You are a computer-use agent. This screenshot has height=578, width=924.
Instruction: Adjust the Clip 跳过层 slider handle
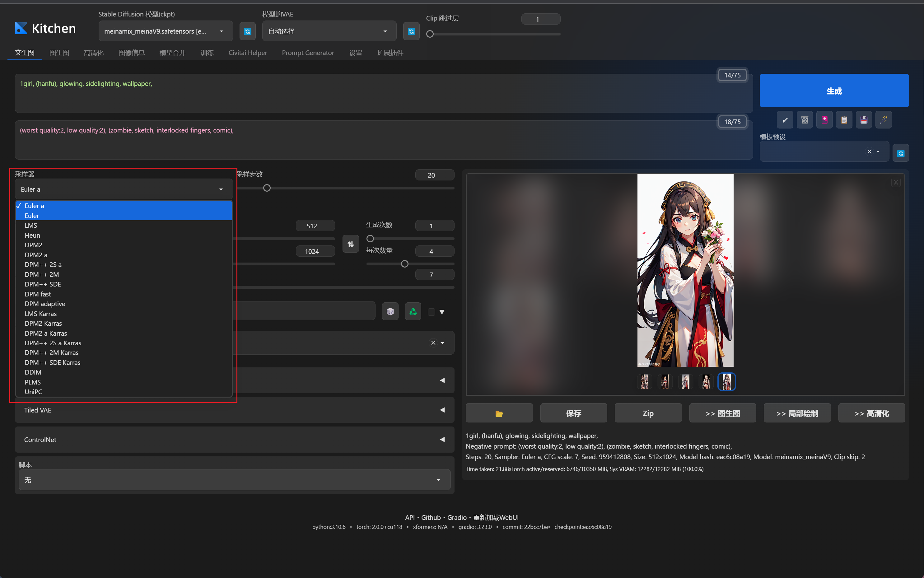tap(430, 34)
